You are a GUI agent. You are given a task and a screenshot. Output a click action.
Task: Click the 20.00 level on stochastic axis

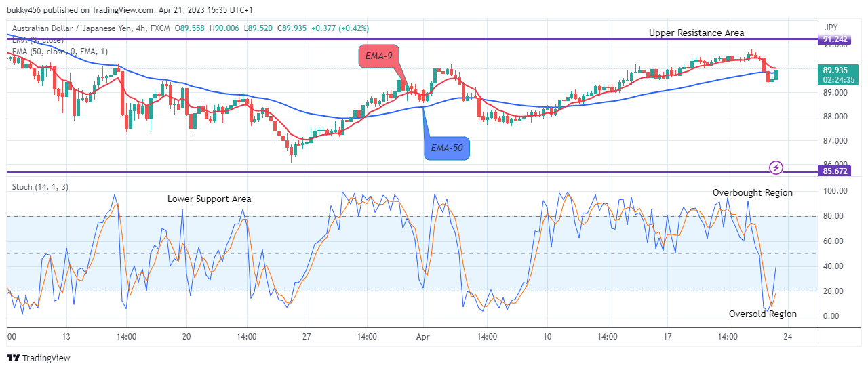(834, 291)
